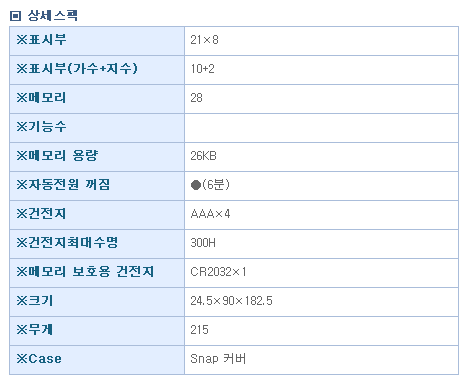Image resolution: width=474 pixels, height=390 pixels.
Task: Click the empty value cell beside 기능수
Action: (x=321, y=128)
